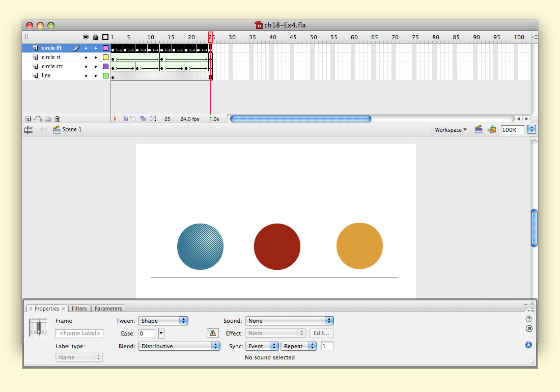This screenshot has height=392, width=560.
Task: Enable Onion Skin in the timeline
Action: coord(125,119)
